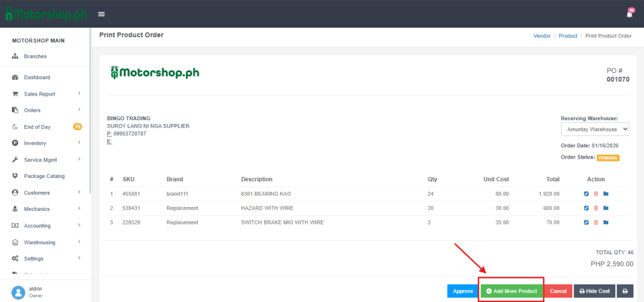
Task: Open folder icon for SWITCH BRAKE MIO row
Action: coord(606,222)
